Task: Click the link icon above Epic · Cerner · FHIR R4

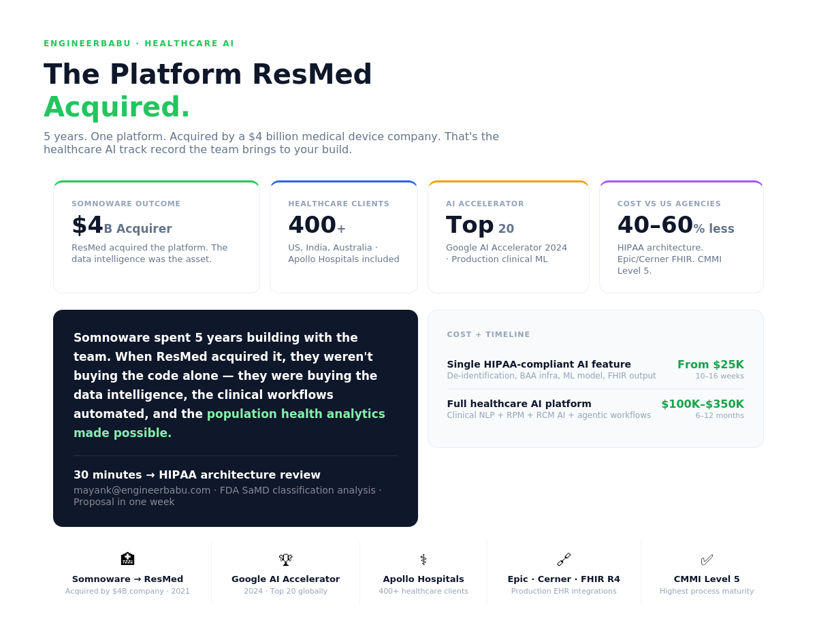Action: (564, 560)
